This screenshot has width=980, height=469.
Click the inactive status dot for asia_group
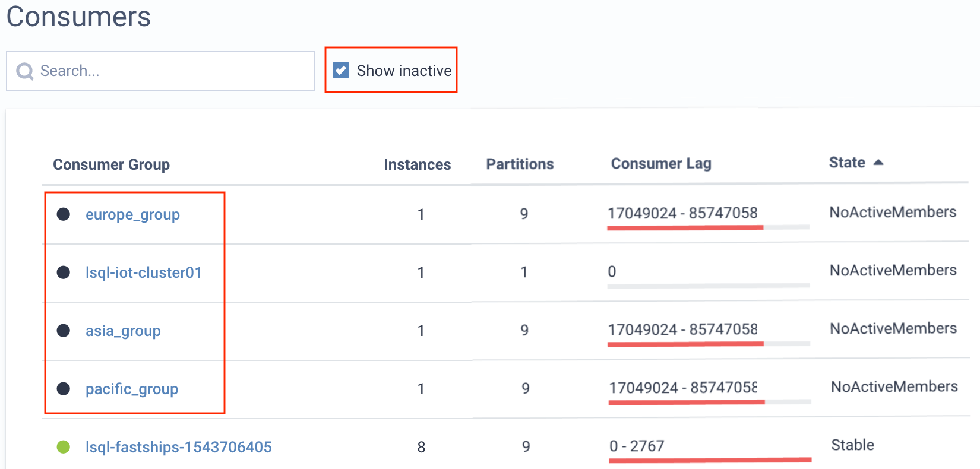click(64, 331)
